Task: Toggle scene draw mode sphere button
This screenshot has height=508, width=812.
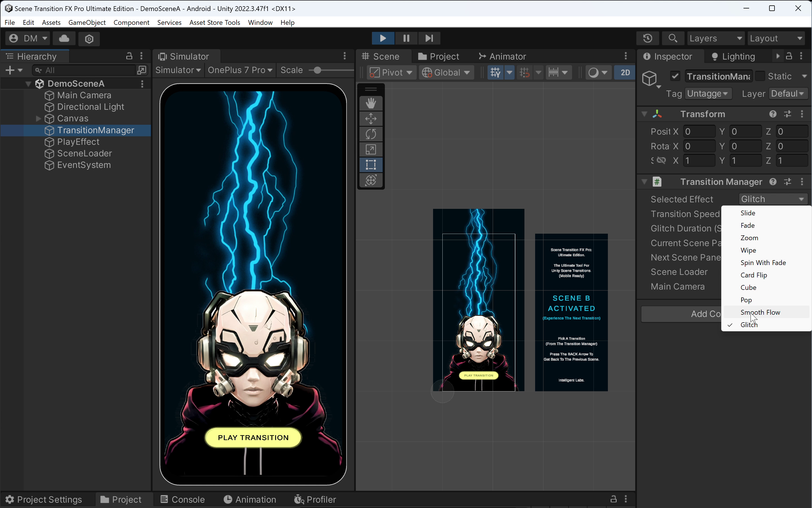Action: click(593, 73)
